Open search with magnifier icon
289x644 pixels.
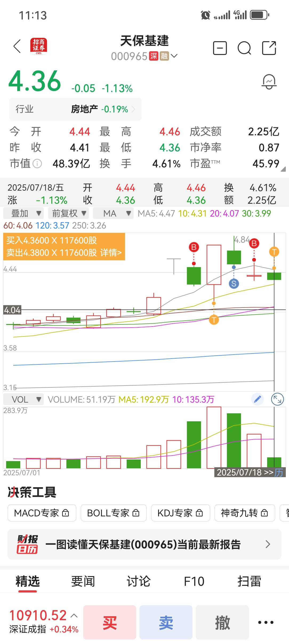click(x=244, y=48)
